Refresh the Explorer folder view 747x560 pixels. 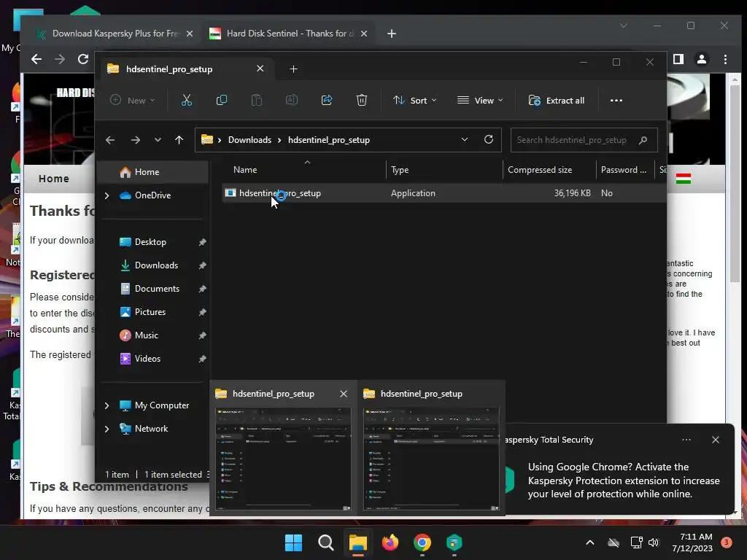pos(489,139)
